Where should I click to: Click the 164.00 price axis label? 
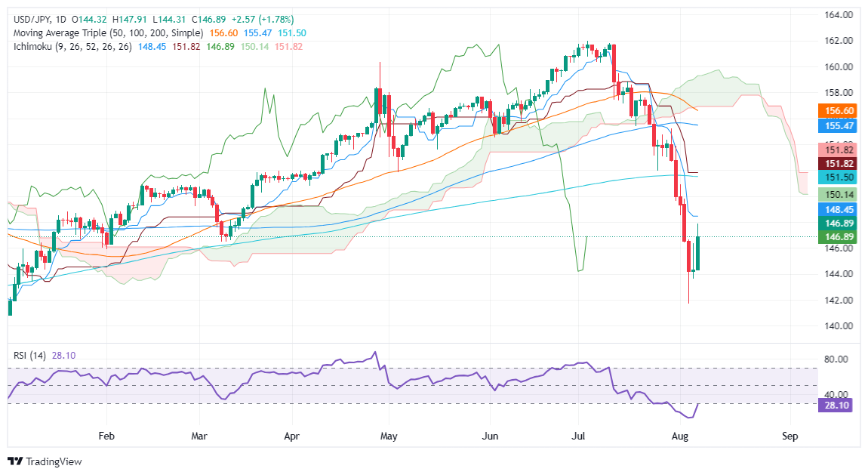pos(839,15)
